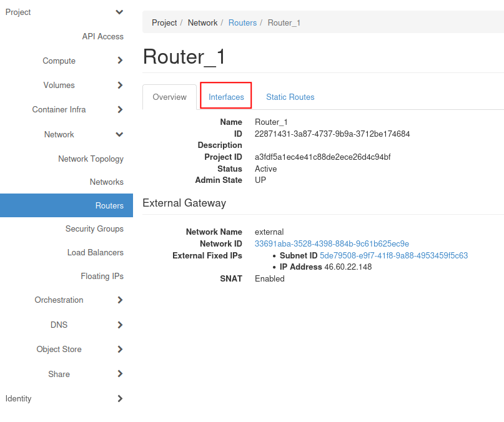The image size is (504, 422).
Task: Open the Subnet ID link
Action: coord(393,256)
